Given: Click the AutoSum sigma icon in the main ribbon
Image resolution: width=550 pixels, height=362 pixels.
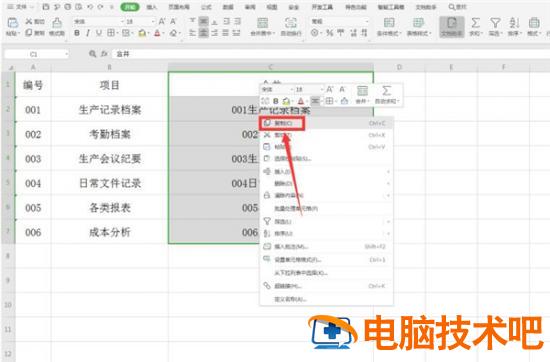Looking at the screenshot, I should point(475,23).
